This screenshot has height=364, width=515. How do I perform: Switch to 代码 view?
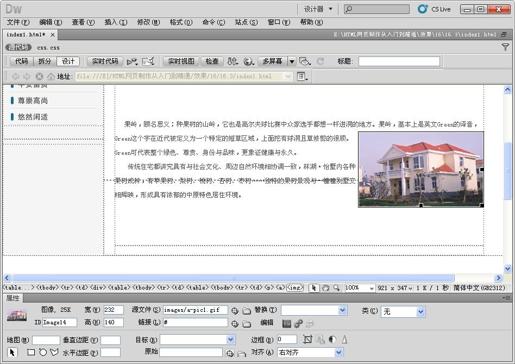(22, 61)
